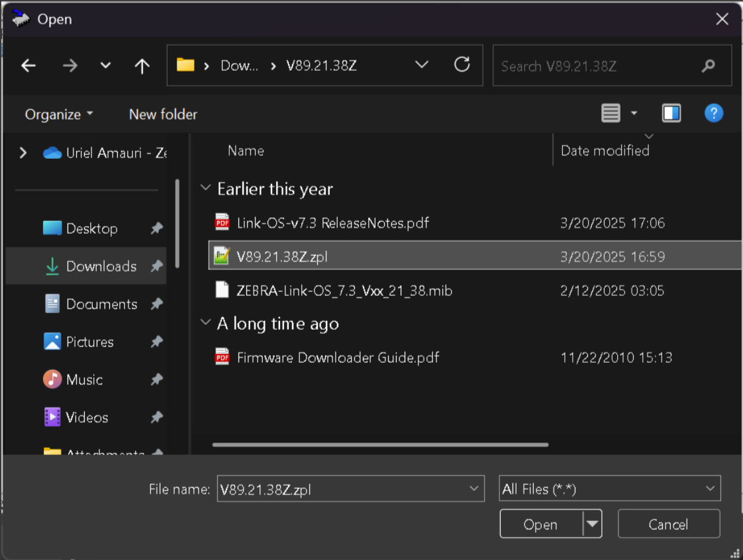This screenshot has width=743, height=560.
Task: Change the view layout icon
Action: [611, 113]
